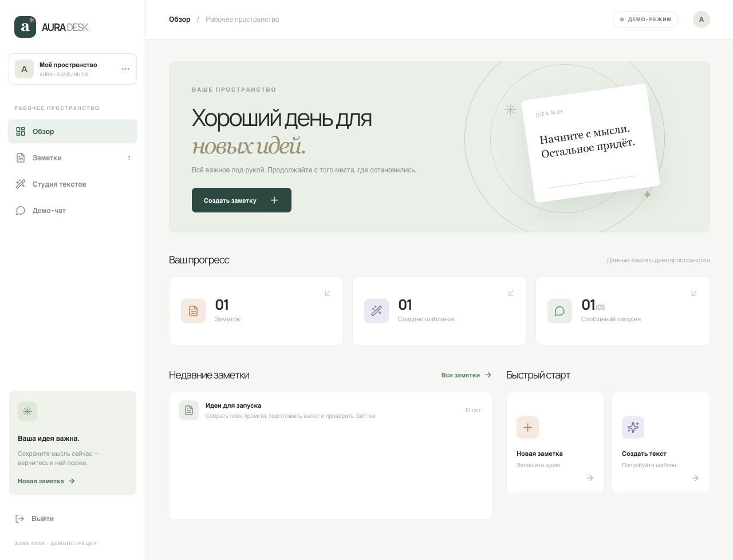Click the Заметки count badge 1
Screen dimensions: 733x560
[129, 158]
